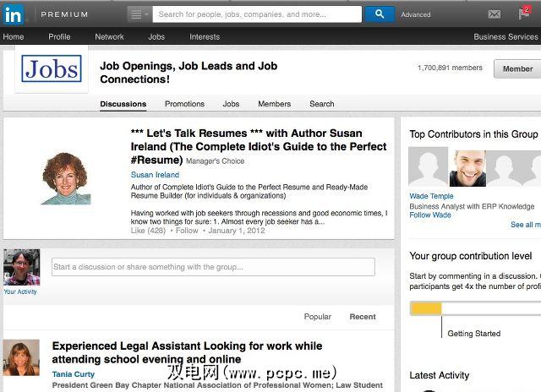The height and width of the screenshot is (392, 541).
Task: Open the Experienced Legal Assistant discussion
Action: (187, 352)
